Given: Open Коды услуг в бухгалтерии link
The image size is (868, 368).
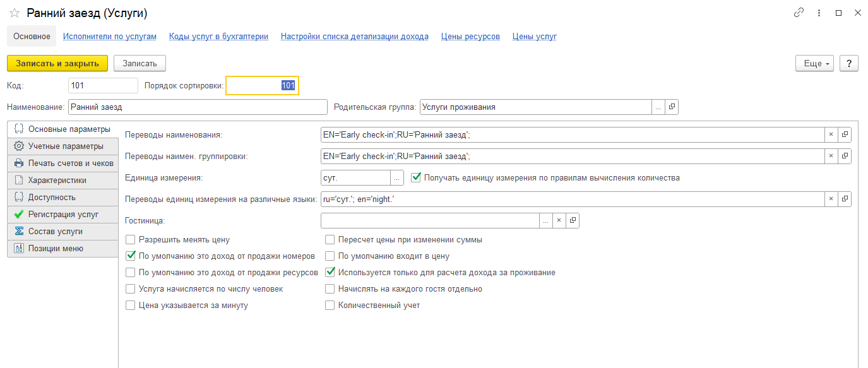Looking at the screenshot, I should coord(218,37).
